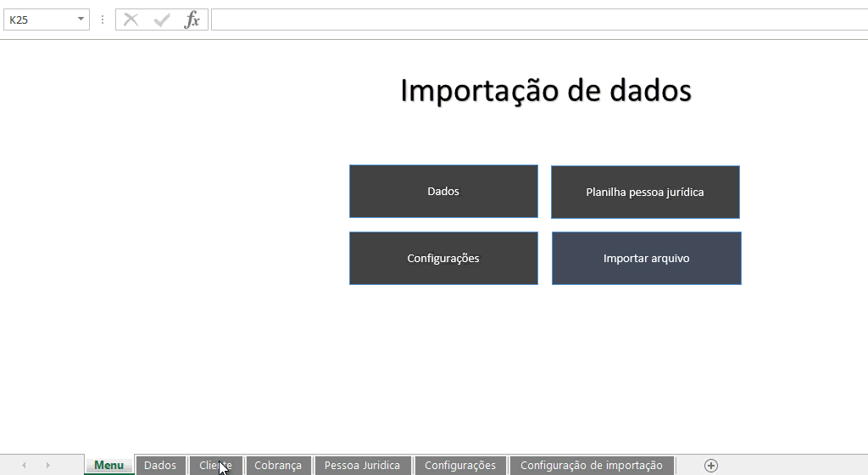Click the Enter checkmark formula icon
868x475 pixels.
(161, 20)
